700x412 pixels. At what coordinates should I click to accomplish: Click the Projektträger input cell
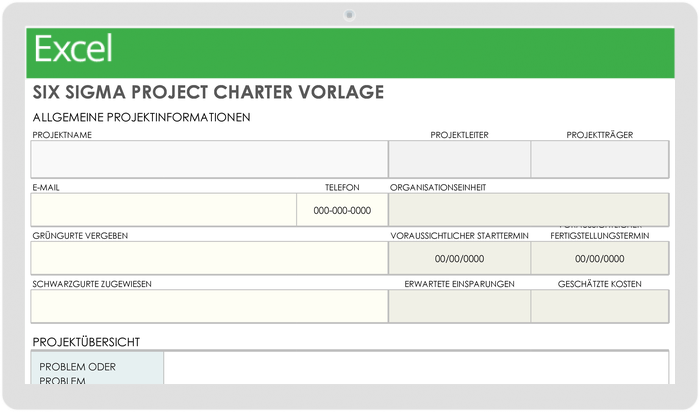(x=600, y=159)
